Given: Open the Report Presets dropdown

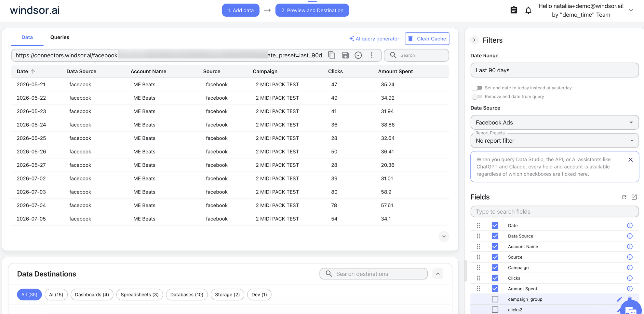Looking at the screenshot, I should 555,141.
